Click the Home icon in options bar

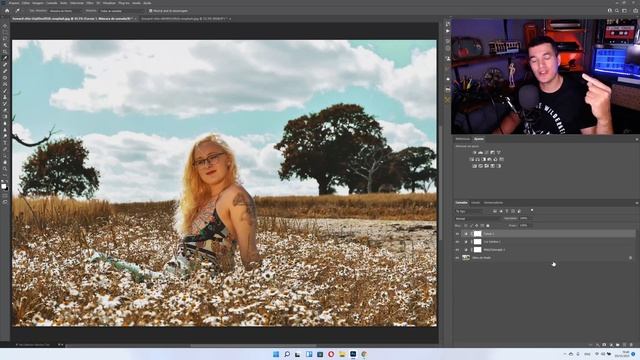(7, 11)
